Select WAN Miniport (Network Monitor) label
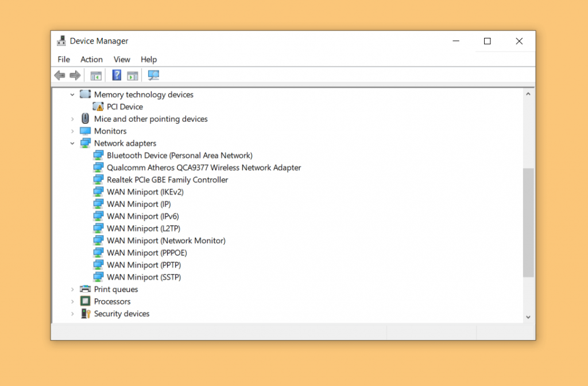Screen dimensions: 588x386 tap(166, 240)
